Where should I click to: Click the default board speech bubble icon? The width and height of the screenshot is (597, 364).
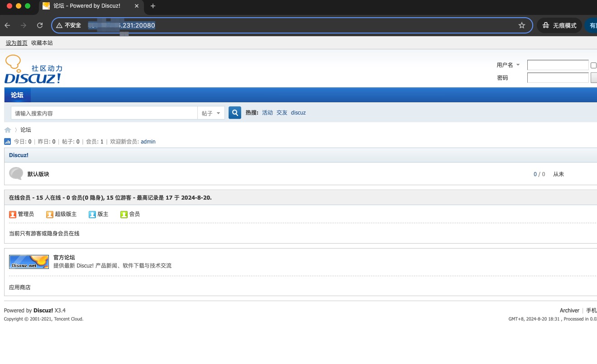click(16, 174)
